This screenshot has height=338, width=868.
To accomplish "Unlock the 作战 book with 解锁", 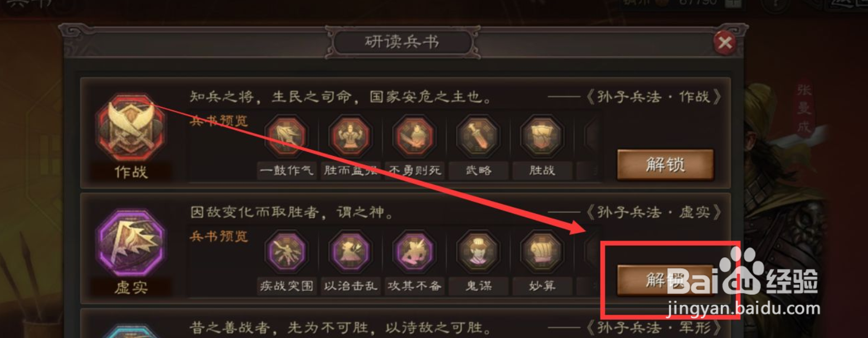I will (x=665, y=165).
